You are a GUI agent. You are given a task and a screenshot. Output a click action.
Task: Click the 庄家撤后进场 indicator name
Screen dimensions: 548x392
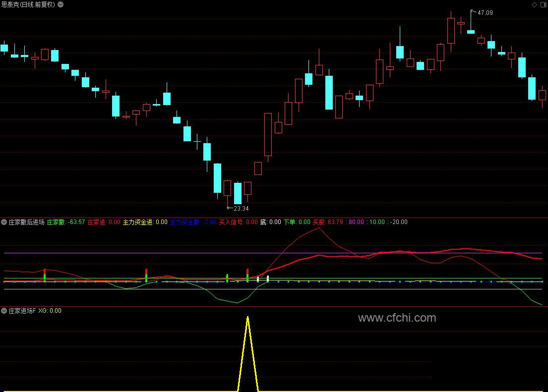(x=27, y=222)
